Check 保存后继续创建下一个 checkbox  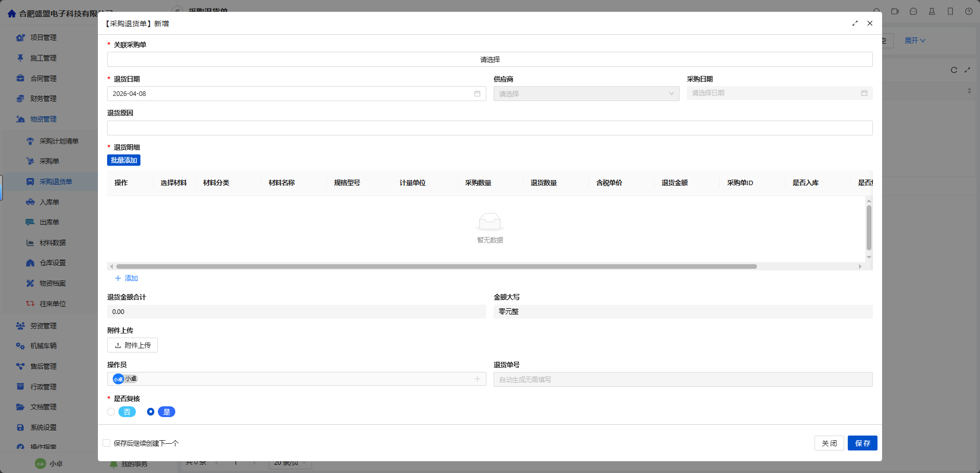[x=107, y=443]
